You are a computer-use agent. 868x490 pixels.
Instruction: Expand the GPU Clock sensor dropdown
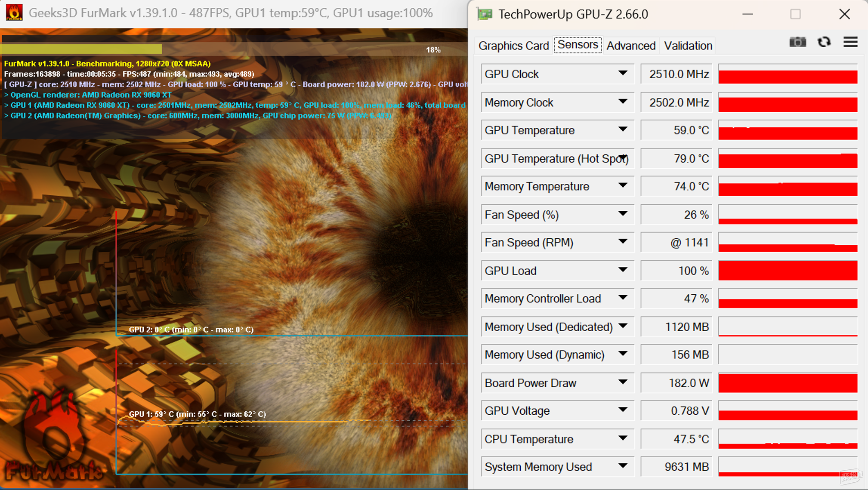[623, 74]
